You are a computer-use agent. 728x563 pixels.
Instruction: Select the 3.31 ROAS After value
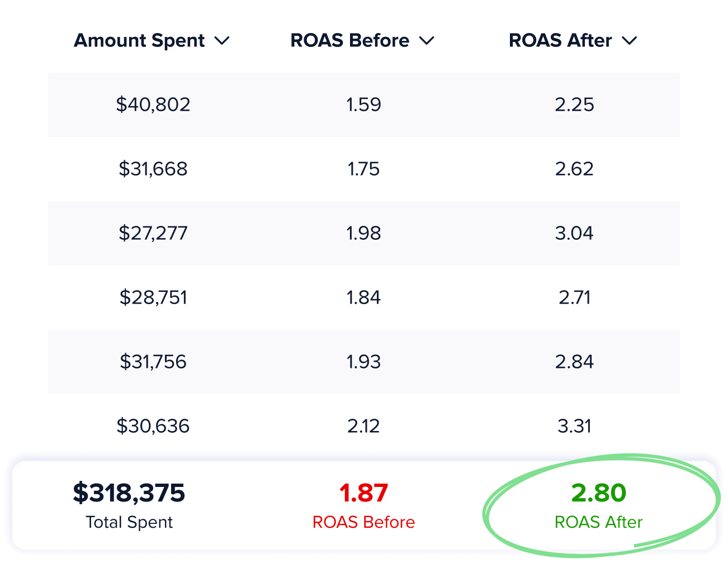pos(574,426)
